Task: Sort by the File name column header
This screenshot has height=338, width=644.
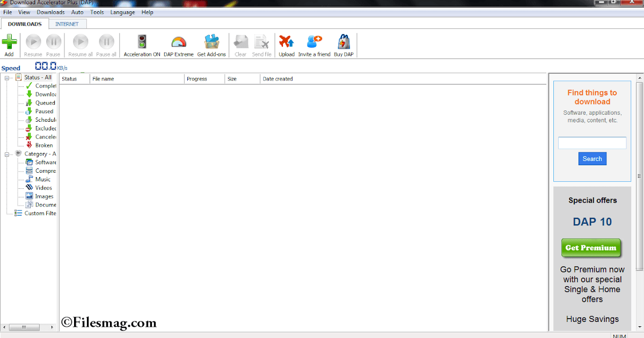Action: [137, 79]
